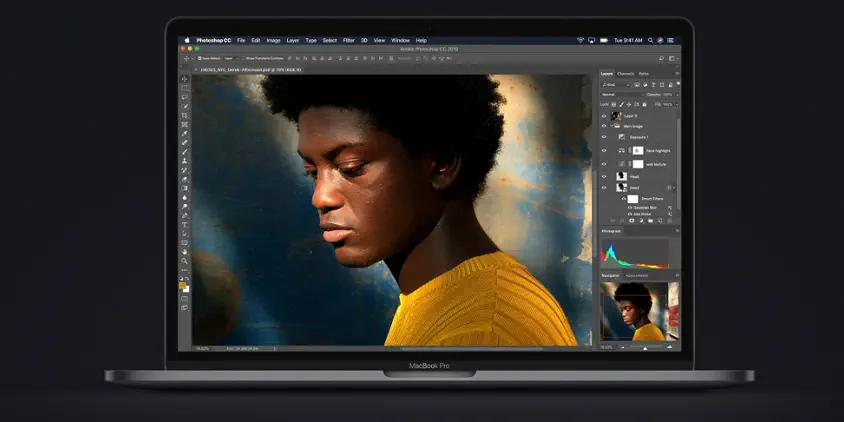This screenshot has height=422, width=844.
Task: Collapse the Main Image layer group
Action: [x=613, y=126]
